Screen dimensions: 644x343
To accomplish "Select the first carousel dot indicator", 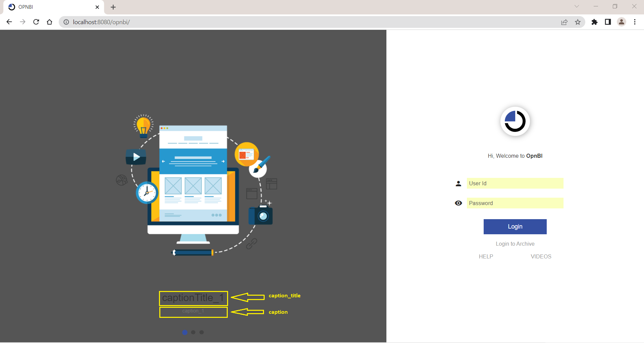I will pyautogui.click(x=185, y=332).
